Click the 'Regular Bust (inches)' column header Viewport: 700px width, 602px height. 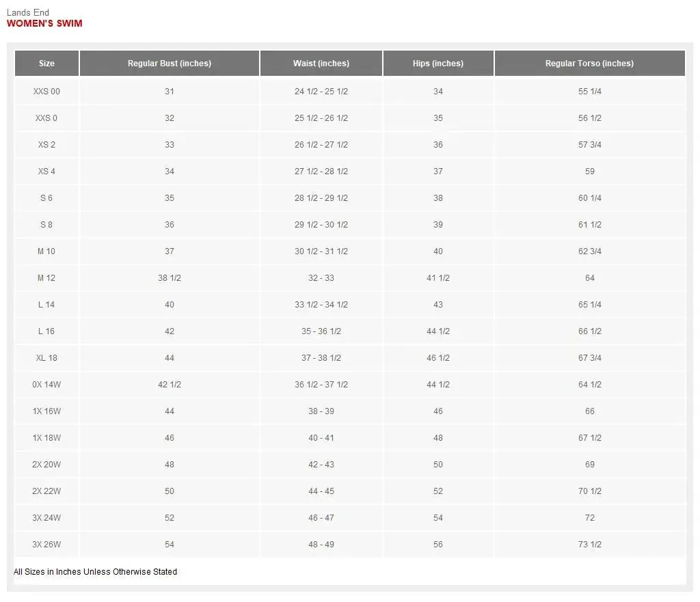pos(170,64)
